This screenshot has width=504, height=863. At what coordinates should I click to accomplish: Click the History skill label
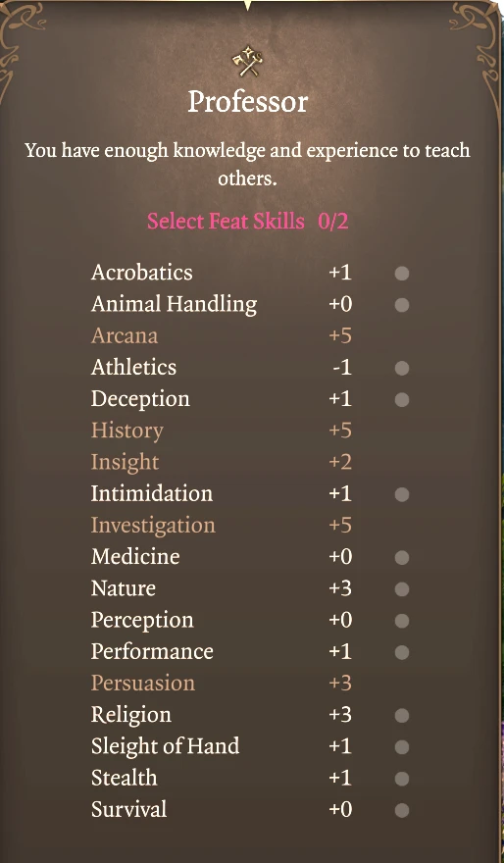click(127, 431)
